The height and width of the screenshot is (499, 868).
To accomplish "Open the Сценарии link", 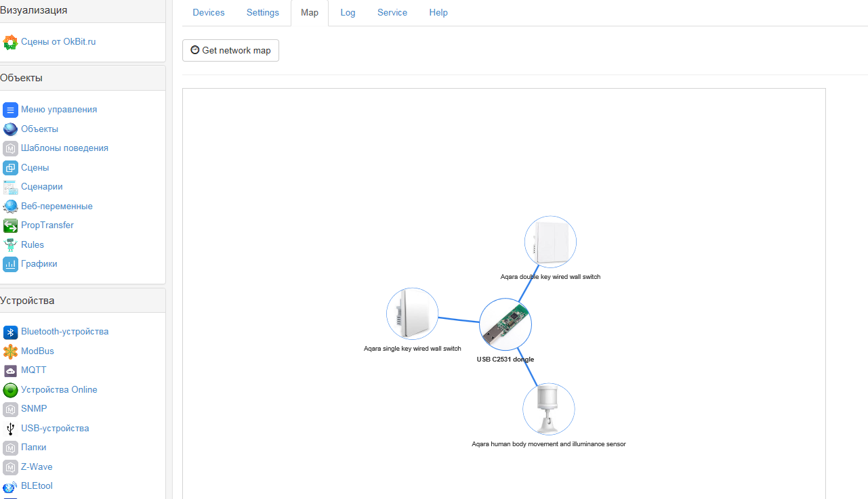I will 42,187.
